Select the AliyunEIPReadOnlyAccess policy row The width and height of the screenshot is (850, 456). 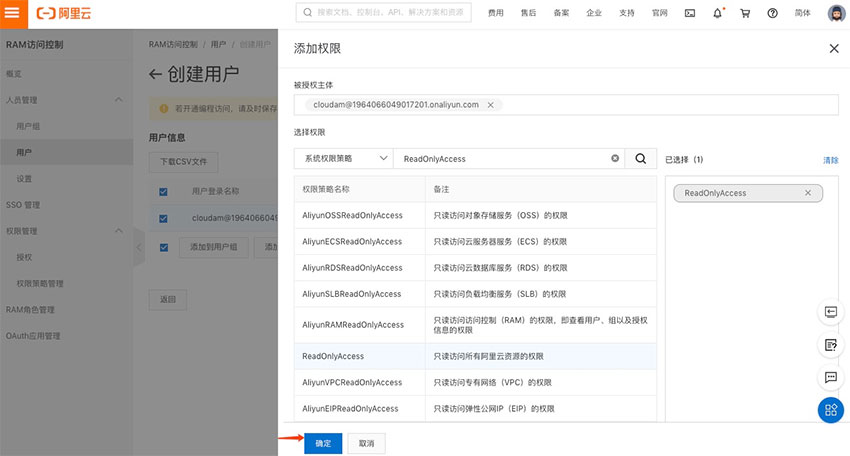coord(475,408)
